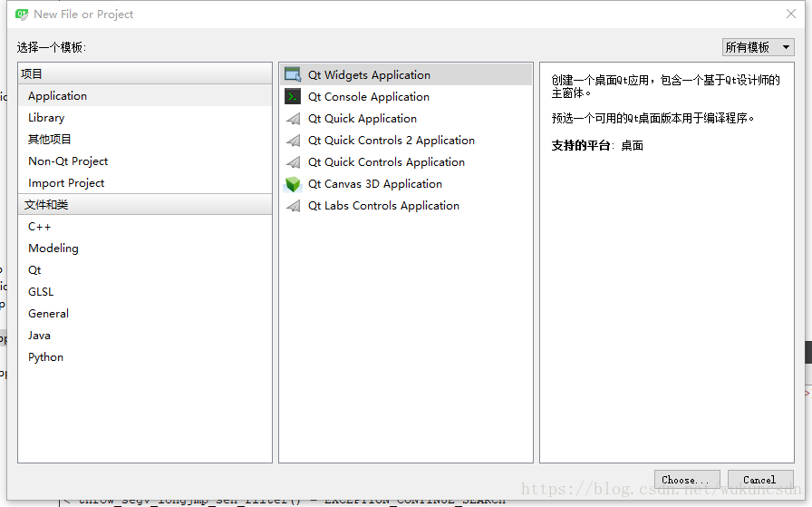The width and height of the screenshot is (812, 507).
Task: Click the Qt Creator logo in title bar
Action: click(22, 14)
